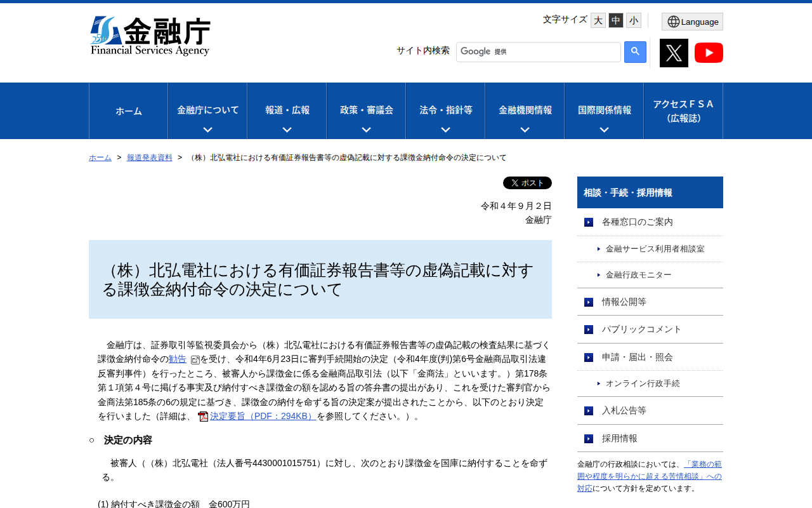Expand the 金融機関情報 menu chevron
This screenshot has height=508, width=812.
(x=525, y=130)
